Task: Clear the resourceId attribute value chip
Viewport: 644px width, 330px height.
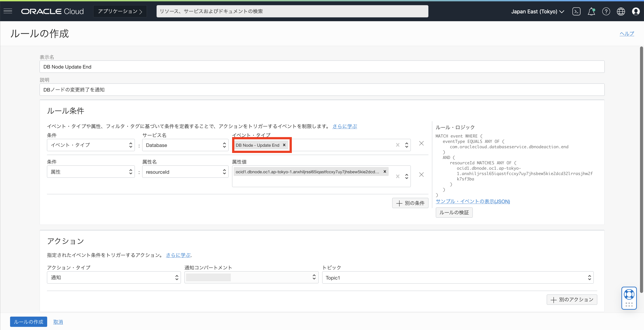Action: [x=385, y=171]
